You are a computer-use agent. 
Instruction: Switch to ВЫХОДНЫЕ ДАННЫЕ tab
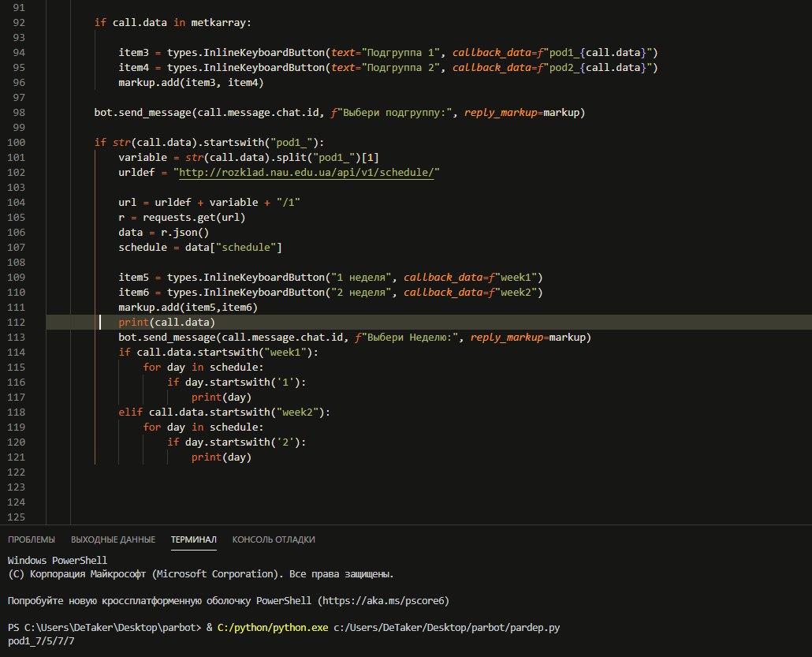(x=113, y=539)
